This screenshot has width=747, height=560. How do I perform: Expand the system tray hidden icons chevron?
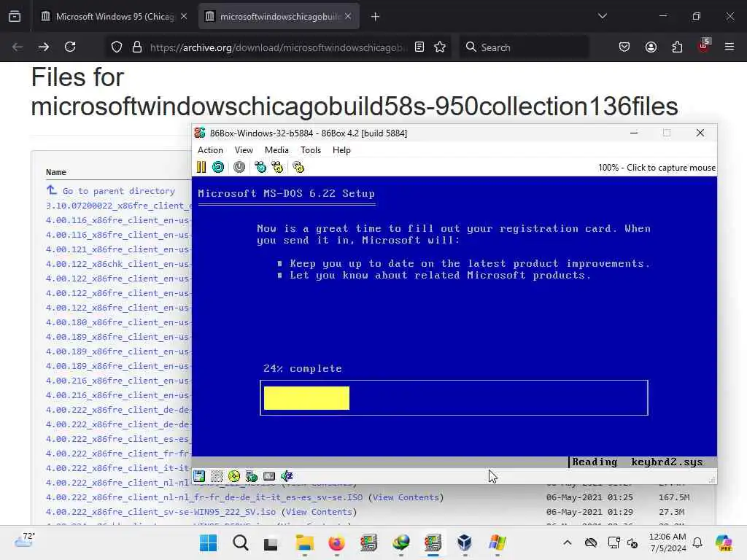pos(568,542)
